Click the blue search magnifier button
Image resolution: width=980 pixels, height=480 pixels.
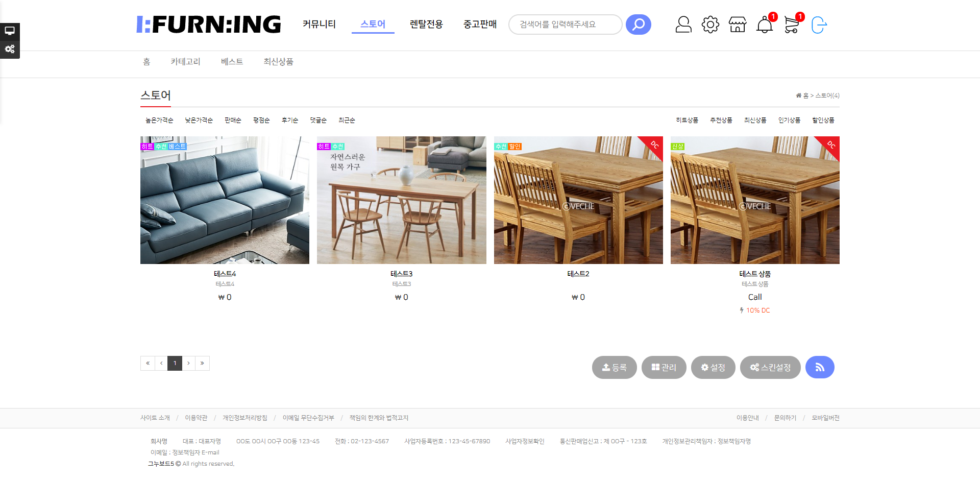click(638, 25)
